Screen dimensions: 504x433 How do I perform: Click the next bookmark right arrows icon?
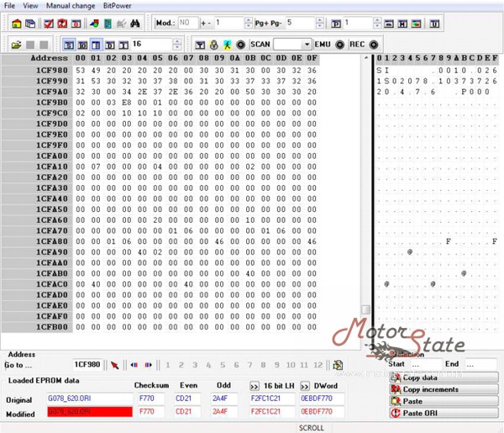(x=148, y=365)
